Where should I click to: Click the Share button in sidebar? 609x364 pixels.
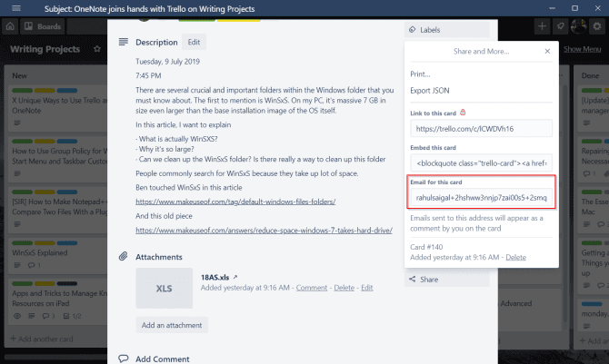(x=446, y=280)
